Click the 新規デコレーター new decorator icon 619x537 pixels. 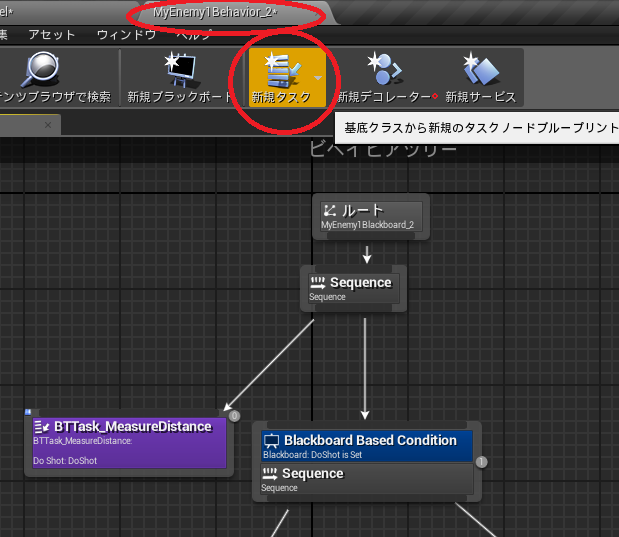pyautogui.click(x=385, y=69)
